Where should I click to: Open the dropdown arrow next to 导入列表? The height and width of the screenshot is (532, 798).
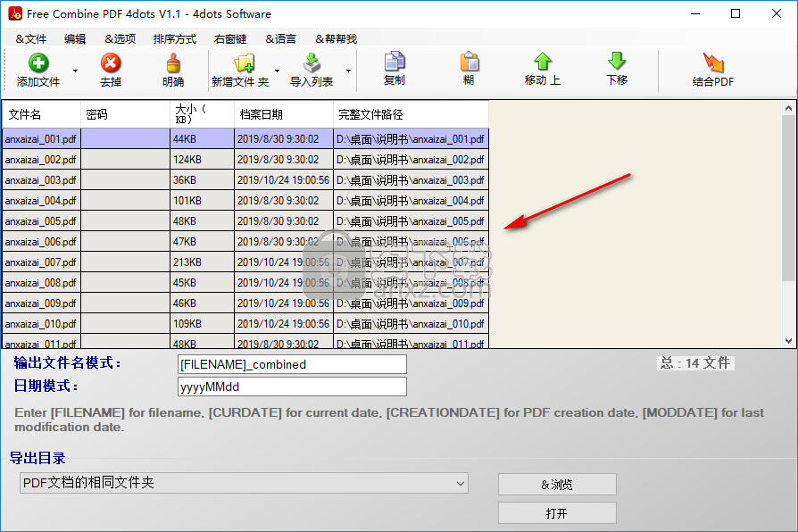348,71
